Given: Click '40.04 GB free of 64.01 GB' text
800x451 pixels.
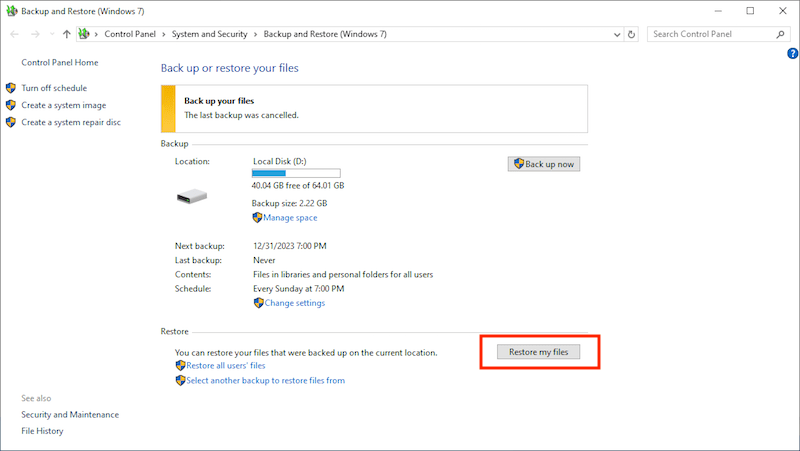Looking at the screenshot, I should click(x=298, y=185).
